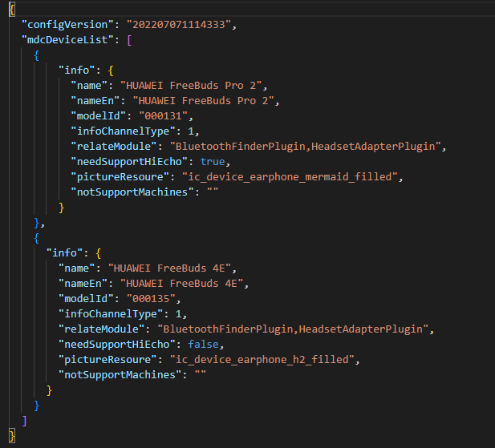Viewport: 495px width, 448px height.
Task: Click the pink closing bracket of mdcDeviceList
Action: click(x=25, y=421)
